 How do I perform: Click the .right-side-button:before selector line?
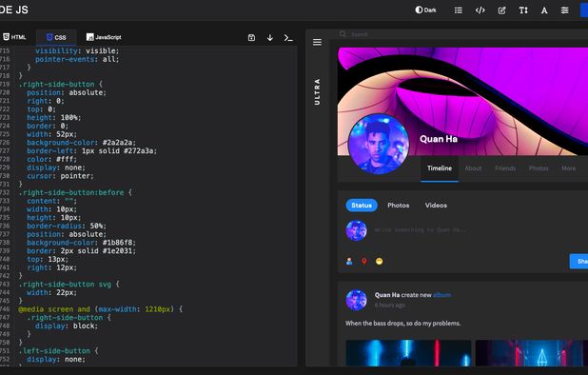(75, 192)
